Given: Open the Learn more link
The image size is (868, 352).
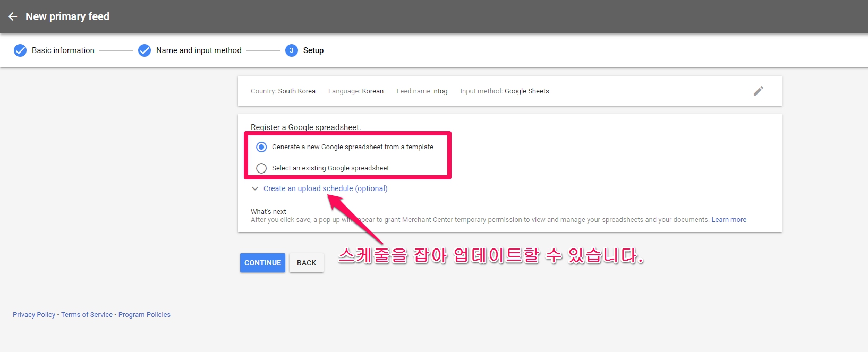Looking at the screenshot, I should click(x=728, y=220).
